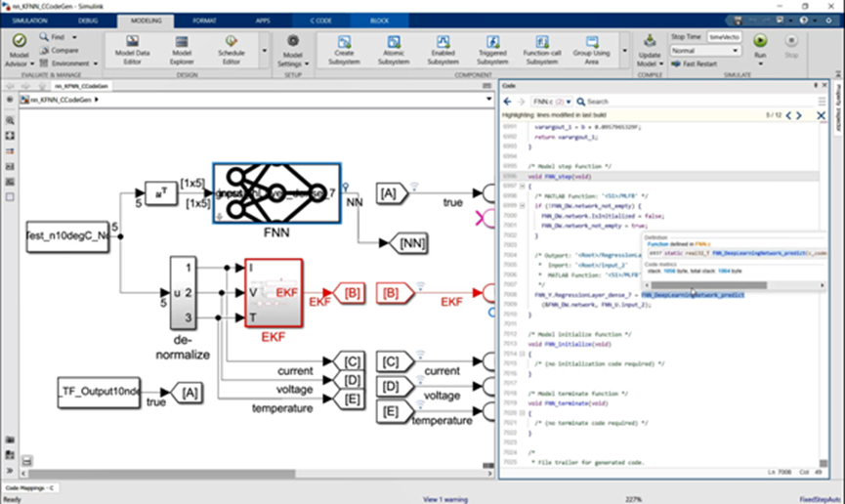
Task: Click the [NN] Goto tag block
Action: click(x=407, y=243)
